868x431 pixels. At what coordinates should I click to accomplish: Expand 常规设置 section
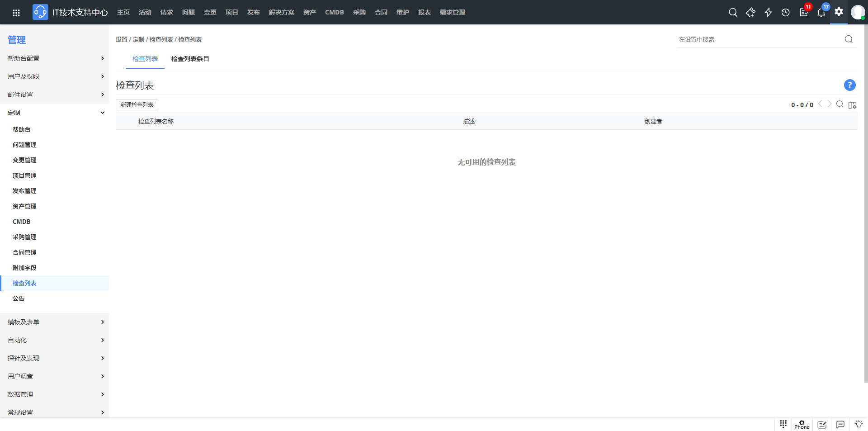(54, 412)
